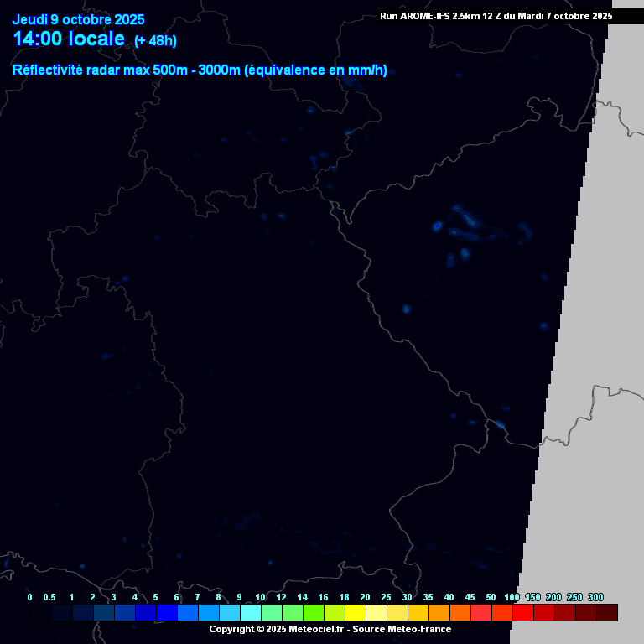Click the pure blue 5 mm/h legend swatch

167,613
